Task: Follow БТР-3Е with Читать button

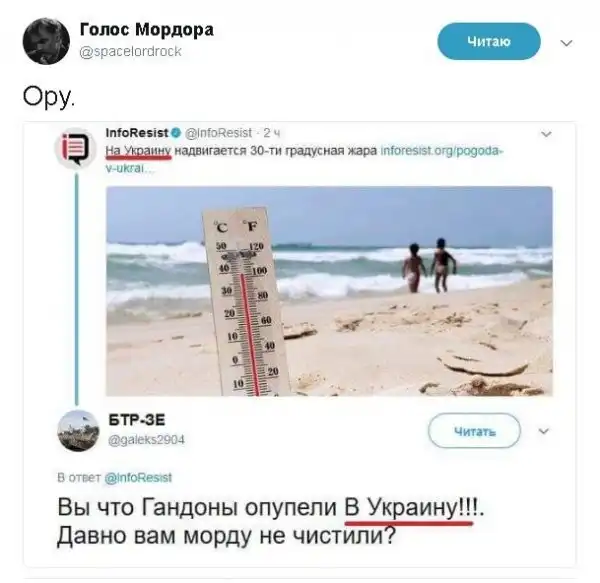Action: coord(474,431)
